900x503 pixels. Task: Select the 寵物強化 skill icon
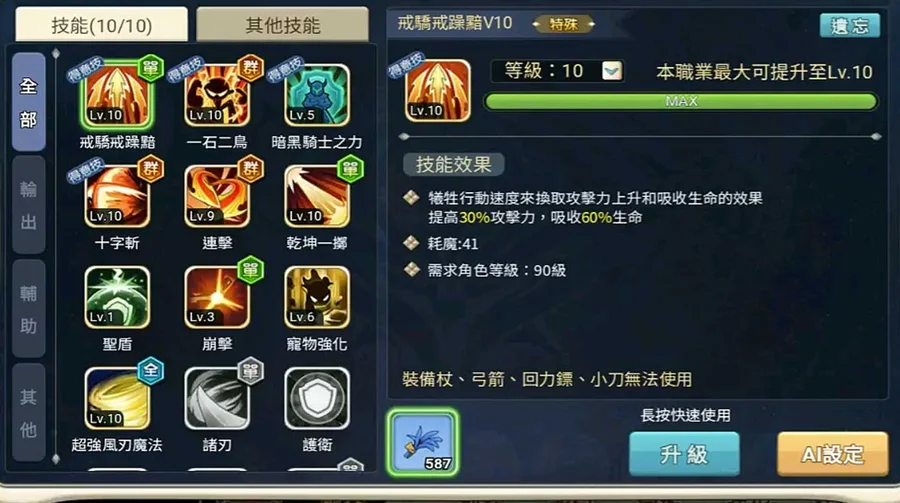coord(317,297)
